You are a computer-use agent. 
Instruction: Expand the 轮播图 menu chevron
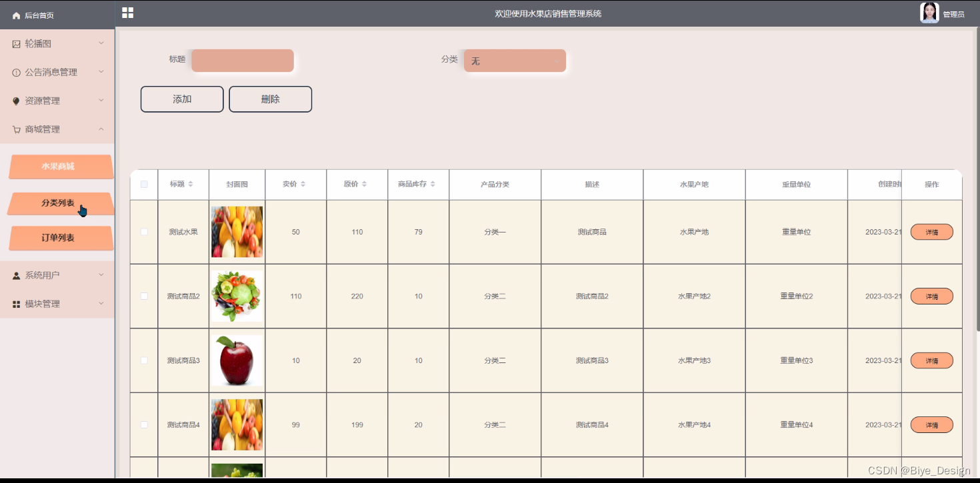[101, 43]
